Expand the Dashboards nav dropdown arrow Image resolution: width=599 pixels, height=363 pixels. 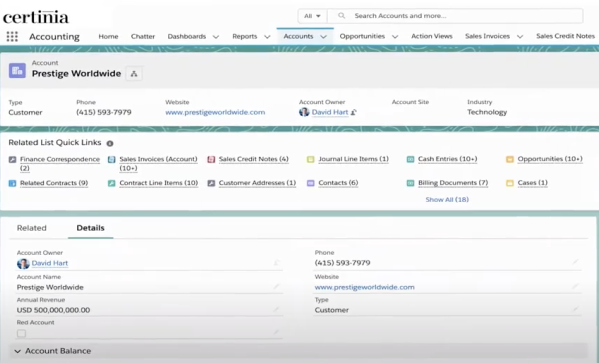[x=216, y=37]
